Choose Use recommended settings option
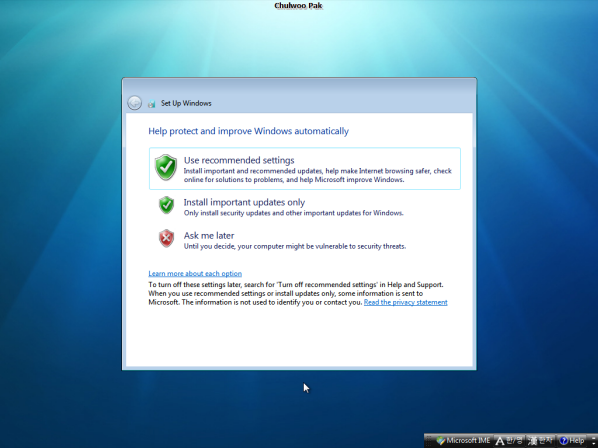The width and height of the screenshot is (598, 448). pyautogui.click(x=304, y=169)
